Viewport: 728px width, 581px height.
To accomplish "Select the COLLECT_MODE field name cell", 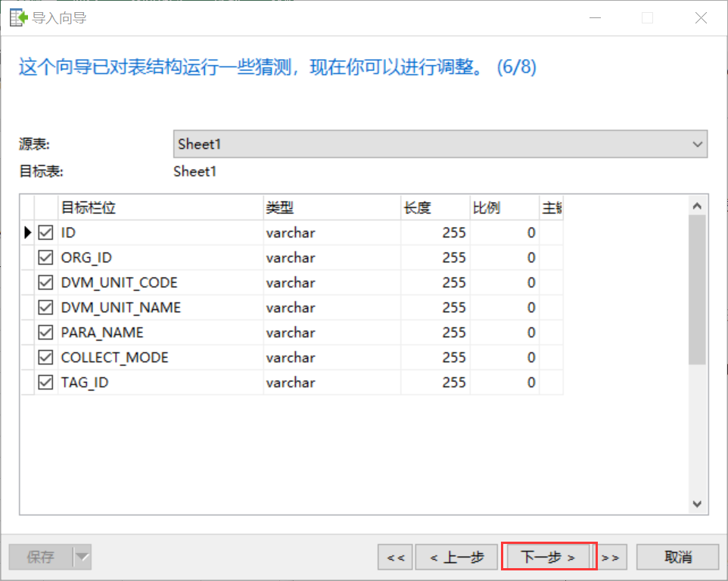I will click(x=160, y=357).
